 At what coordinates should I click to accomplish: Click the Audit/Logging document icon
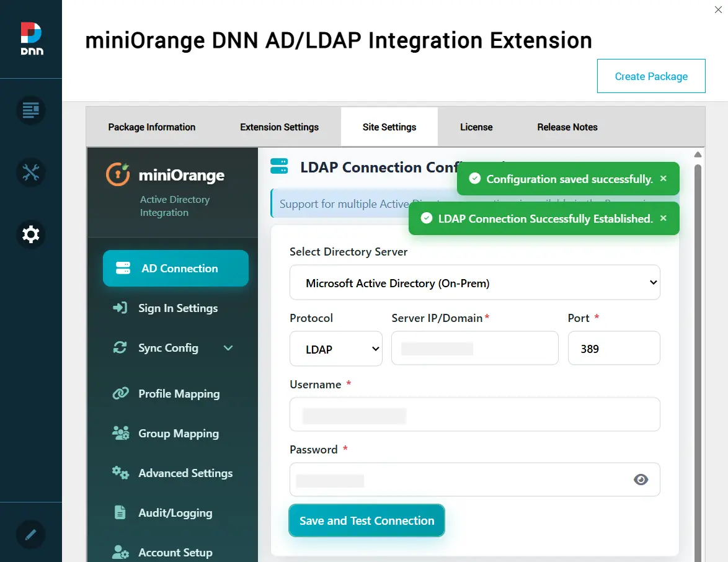120,512
